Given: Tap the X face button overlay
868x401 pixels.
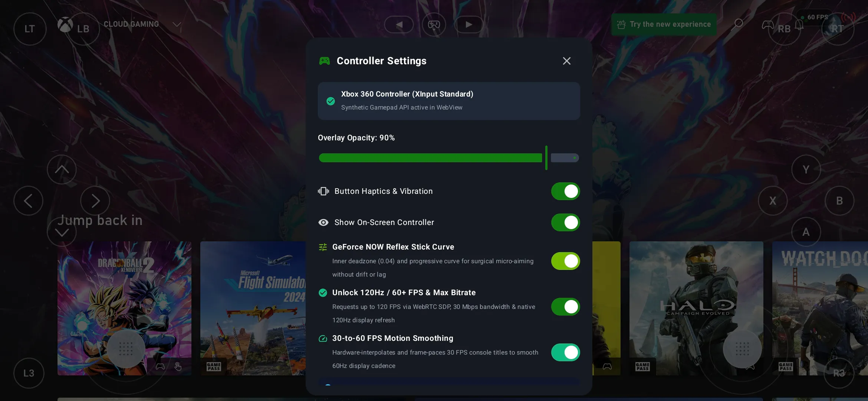Looking at the screenshot, I should [x=773, y=201].
